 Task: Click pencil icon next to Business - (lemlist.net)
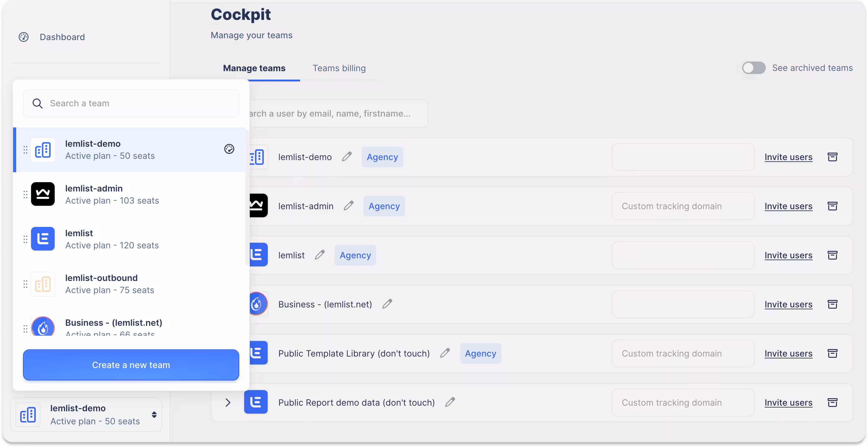(x=387, y=304)
